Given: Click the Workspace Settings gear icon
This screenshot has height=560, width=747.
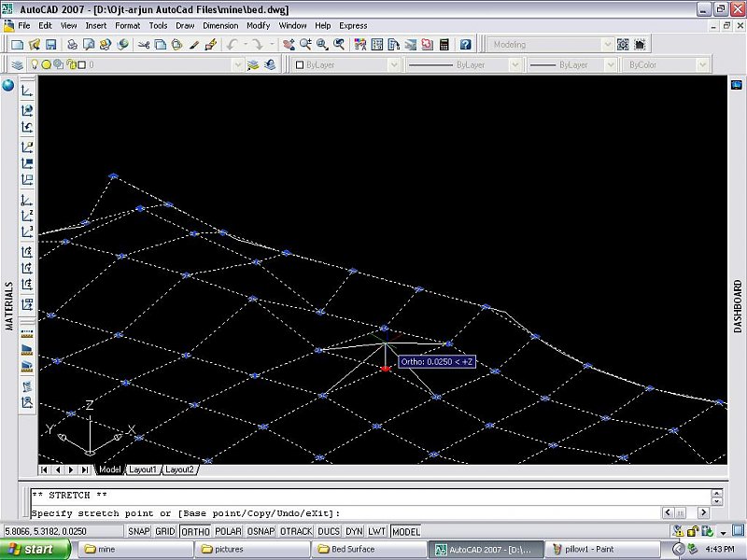Looking at the screenshot, I should (623, 44).
